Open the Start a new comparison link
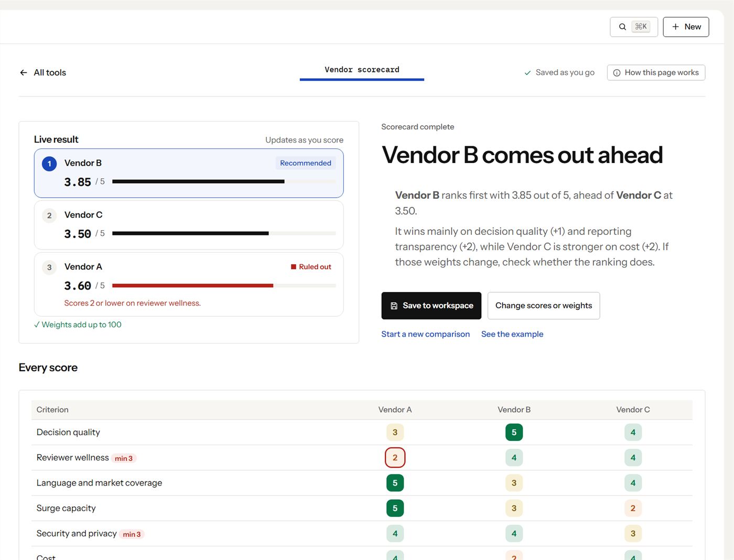Image resolution: width=734 pixels, height=560 pixels. [x=426, y=334]
